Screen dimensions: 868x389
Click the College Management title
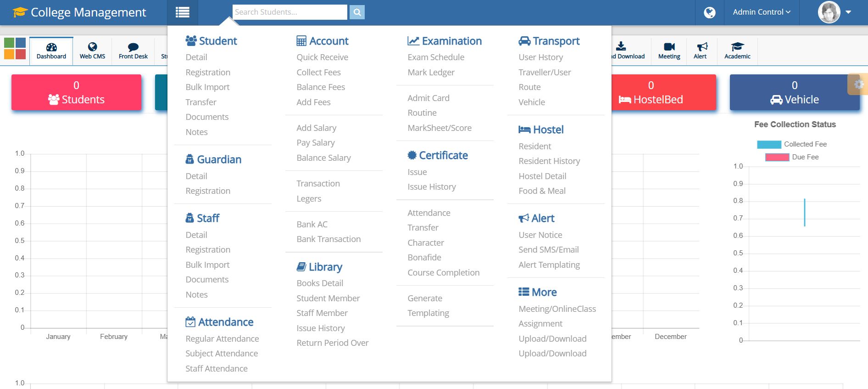click(89, 12)
